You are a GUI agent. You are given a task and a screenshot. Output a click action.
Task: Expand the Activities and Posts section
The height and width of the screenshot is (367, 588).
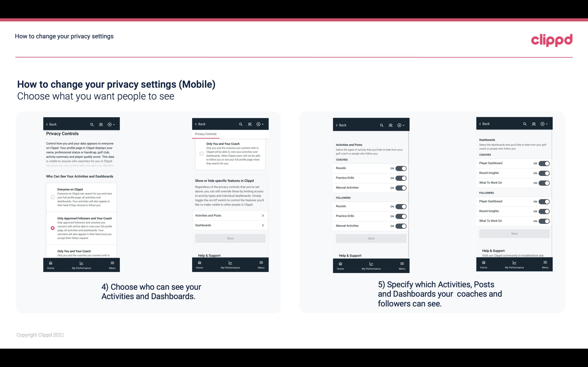(x=230, y=215)
